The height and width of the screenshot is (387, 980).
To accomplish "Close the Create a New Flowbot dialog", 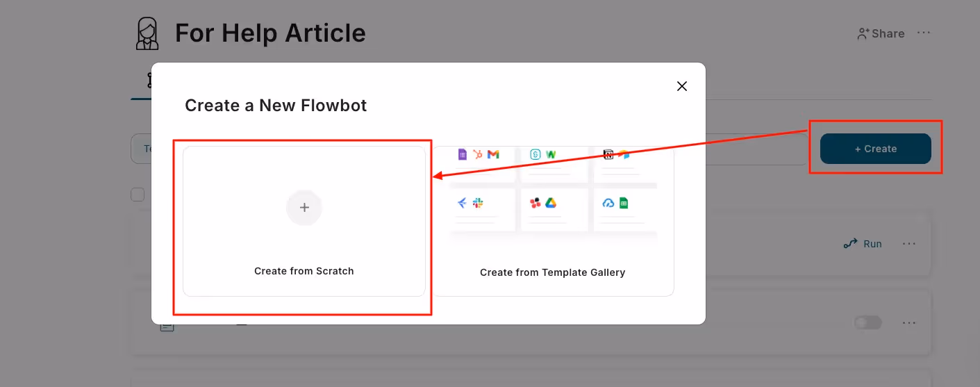I will tap(682, 86).
